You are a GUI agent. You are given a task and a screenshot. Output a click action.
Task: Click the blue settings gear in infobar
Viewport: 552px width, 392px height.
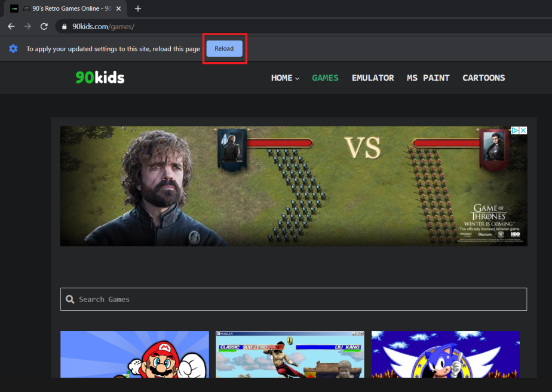point(13,48)
